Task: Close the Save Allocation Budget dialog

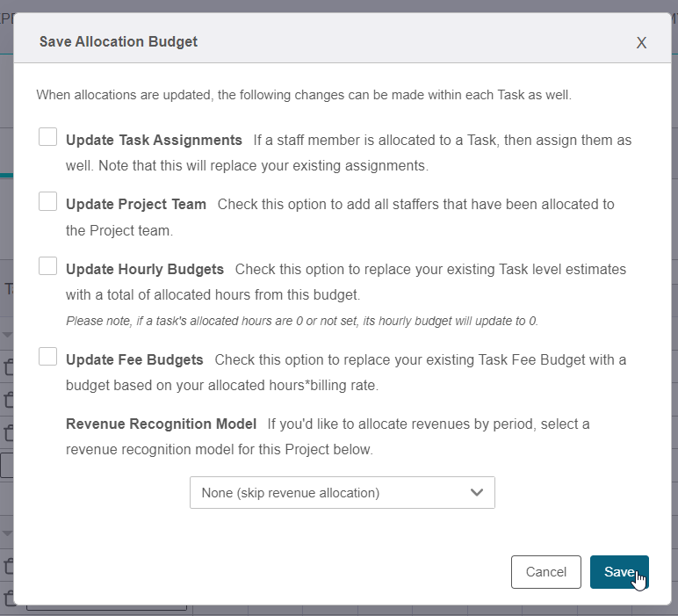Action: pos(641,43)
